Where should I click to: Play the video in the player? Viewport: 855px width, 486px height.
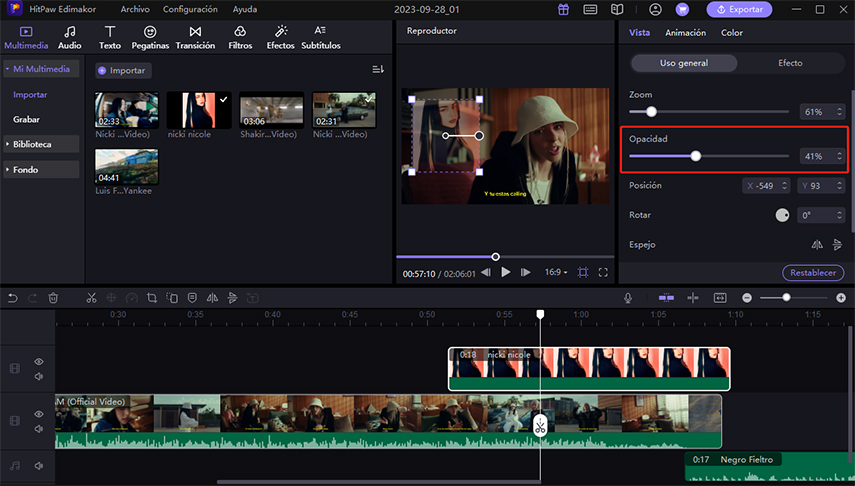[x=506, y=272]
